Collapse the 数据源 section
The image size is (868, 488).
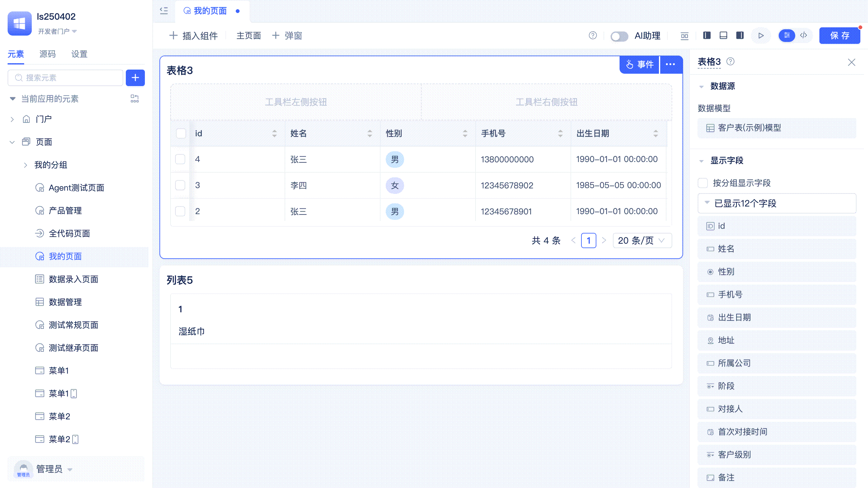pos(702,87)
